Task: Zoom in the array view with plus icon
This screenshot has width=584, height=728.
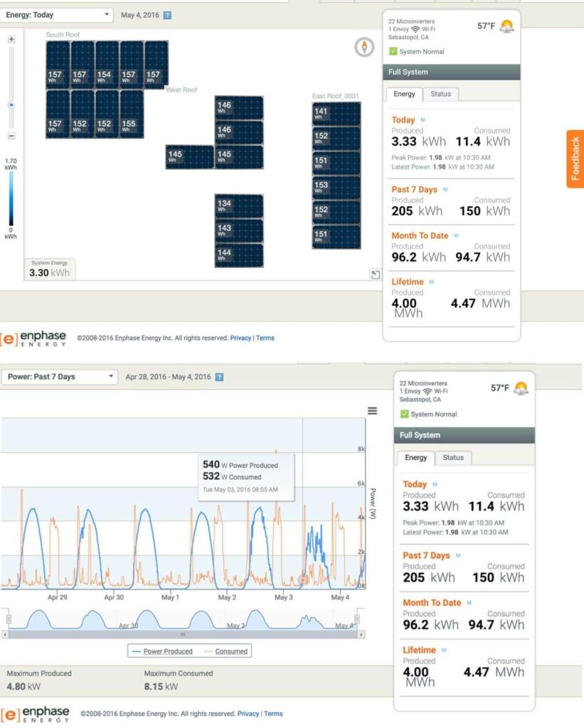Action: click(x=11, y=40)
